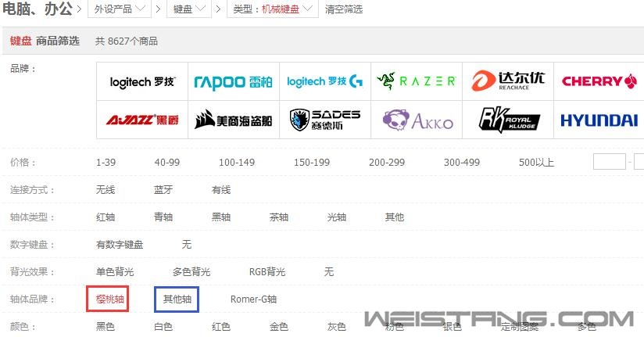Open the 键盘 category dropdown
This screenshot has width=644, height=337.
pos(189,9)
